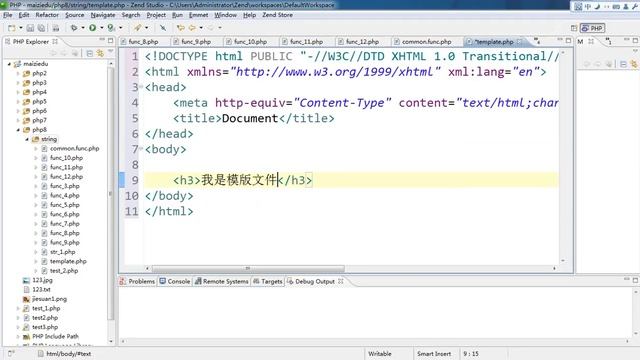The height and width of the screenshot is (360, 640).
Task: Open the Run configurations dropdown arrow
Action: click(102, 28)
